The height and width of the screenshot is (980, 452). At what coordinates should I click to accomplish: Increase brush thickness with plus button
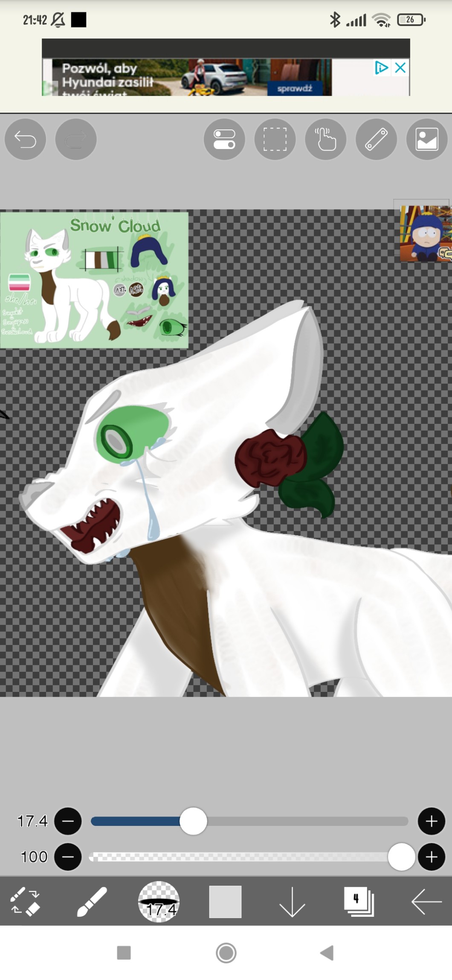[x=431, y=821]
